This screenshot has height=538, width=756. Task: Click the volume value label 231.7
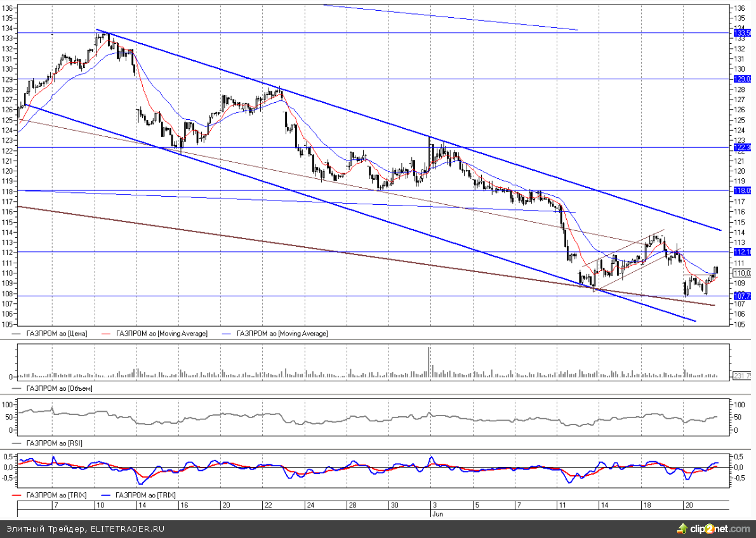[742, 376]
